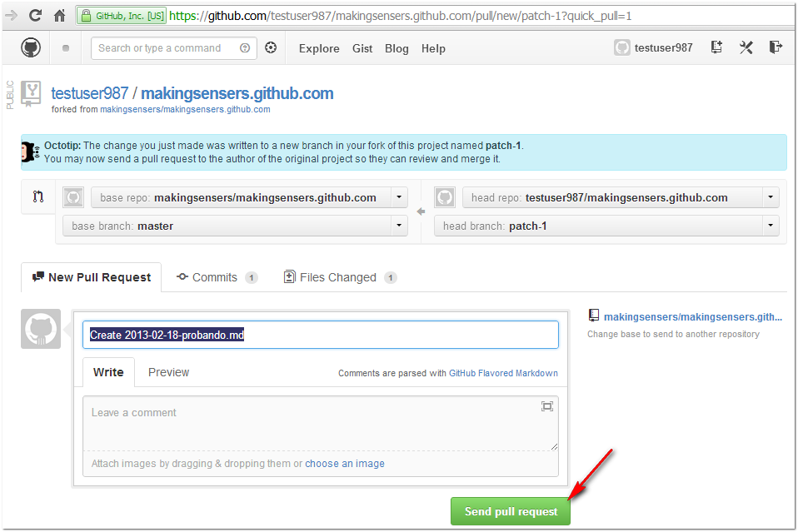798x532 pixels.
Task: Switch to the Preview tab
Action: coord(168,372)
